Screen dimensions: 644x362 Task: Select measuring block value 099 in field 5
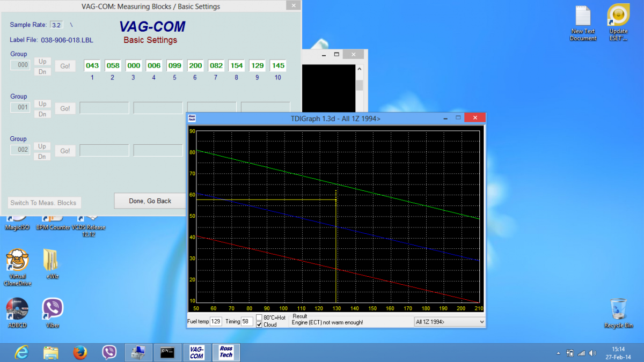175,65
